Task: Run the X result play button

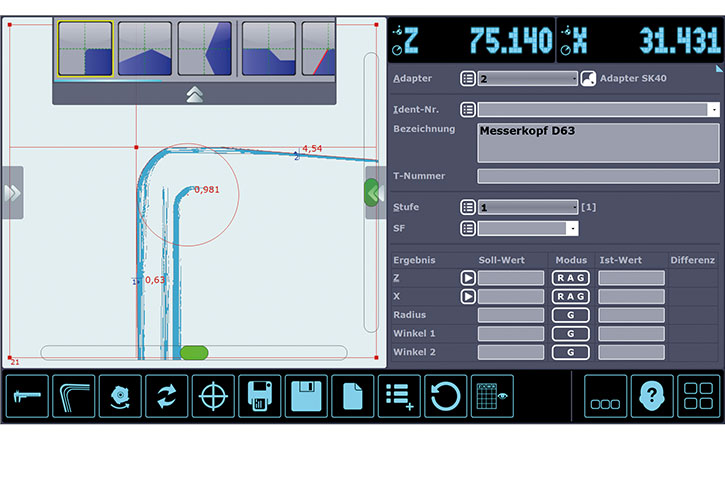Action: click(x=468, y=296)
